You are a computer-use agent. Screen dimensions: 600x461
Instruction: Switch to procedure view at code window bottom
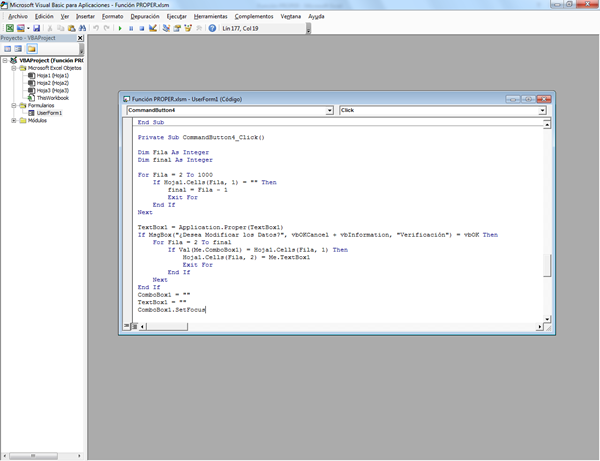(125, 323)
